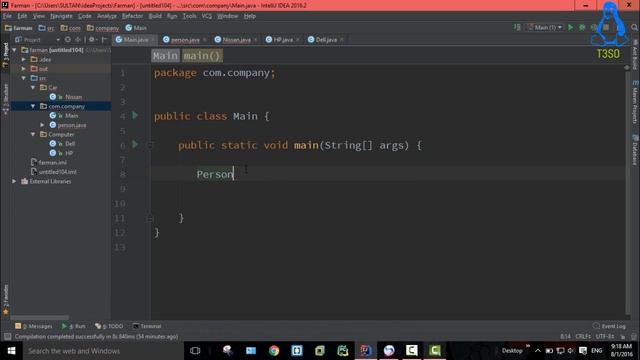Open the Event Log button
The width and height of the screenshot is (640, 360).
[x=609, y=326]
